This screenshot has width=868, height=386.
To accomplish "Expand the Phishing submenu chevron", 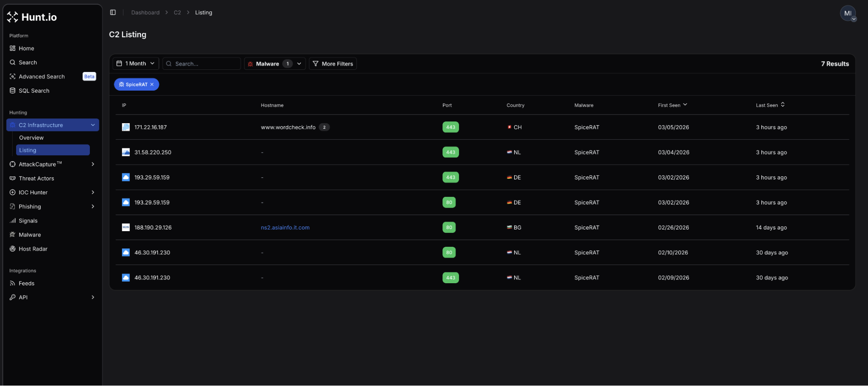I will point(93,206).
